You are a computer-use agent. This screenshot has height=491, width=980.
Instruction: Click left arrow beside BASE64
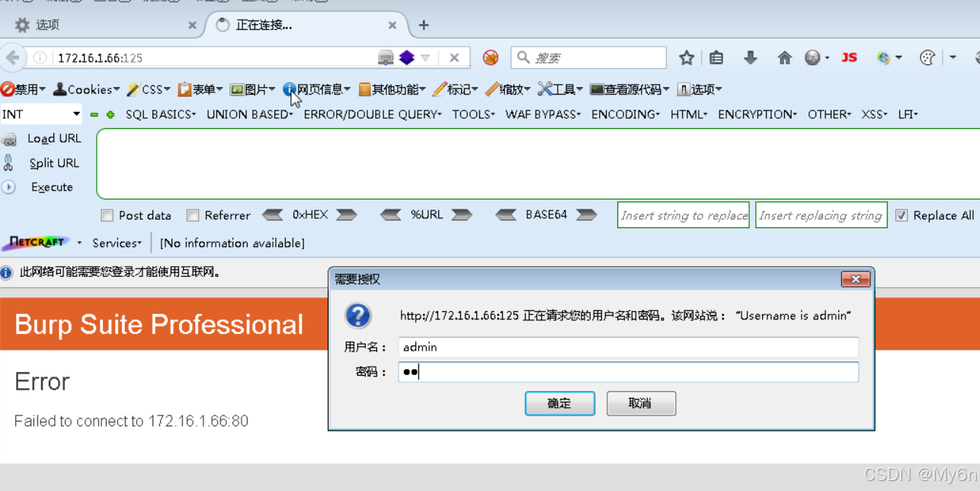point(506,216)
